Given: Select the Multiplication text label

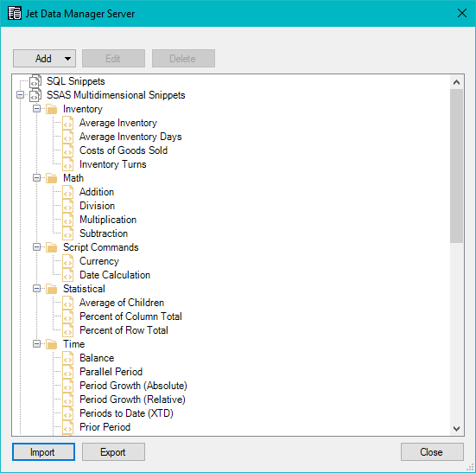Looking at the screenshot, I should (108, 220).
